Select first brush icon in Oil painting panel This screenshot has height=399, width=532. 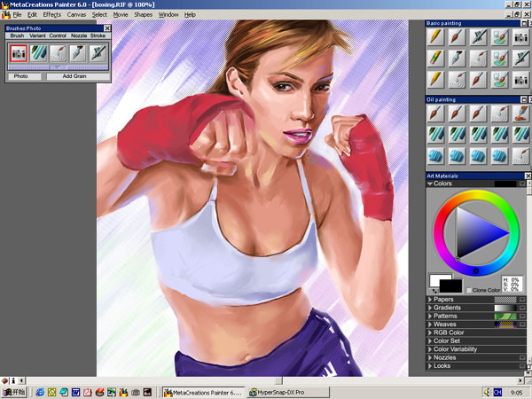435,113
